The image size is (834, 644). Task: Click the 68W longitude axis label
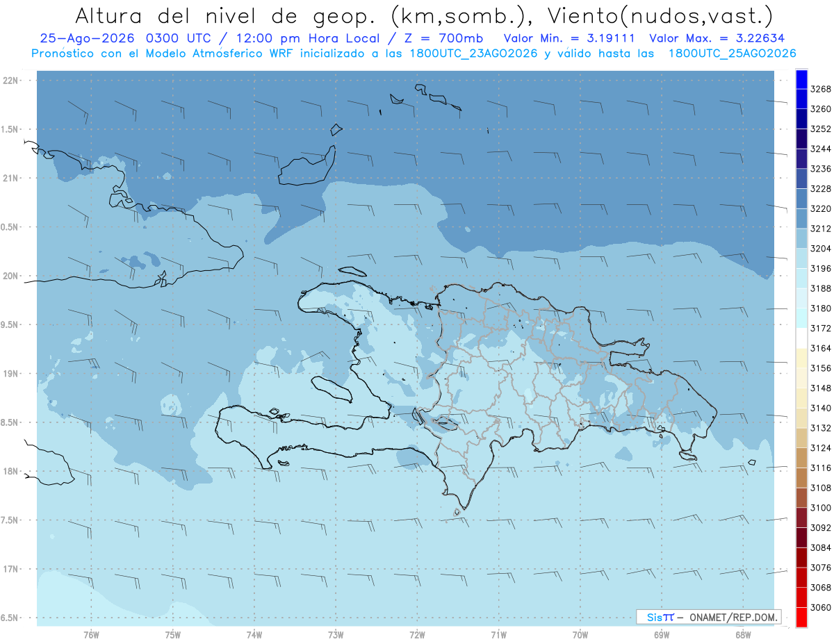pyautogui.click(x=743, y=634)
